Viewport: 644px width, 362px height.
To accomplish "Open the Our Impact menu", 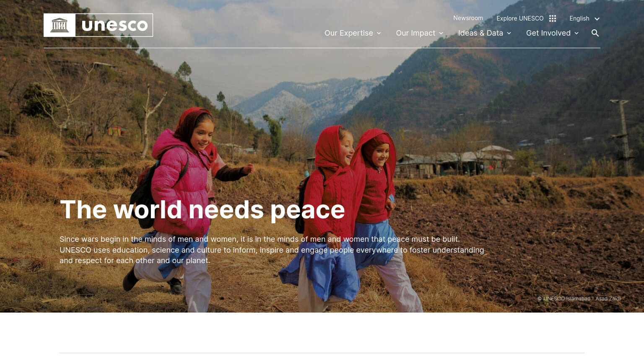I will tap(415, 33).
